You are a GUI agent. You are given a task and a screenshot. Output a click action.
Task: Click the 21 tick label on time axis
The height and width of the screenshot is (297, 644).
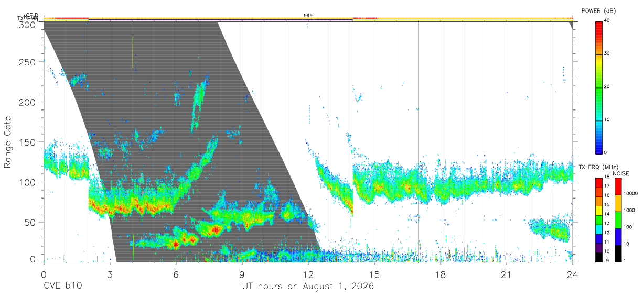pyautogui.click(x=506, y=274)
